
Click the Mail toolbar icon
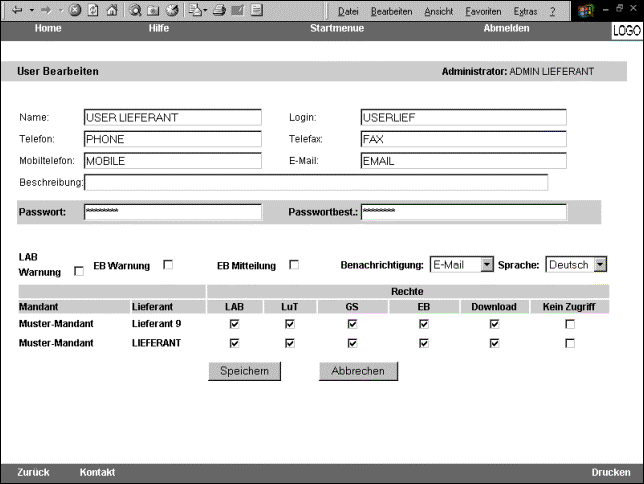click(x=195, y=10)
